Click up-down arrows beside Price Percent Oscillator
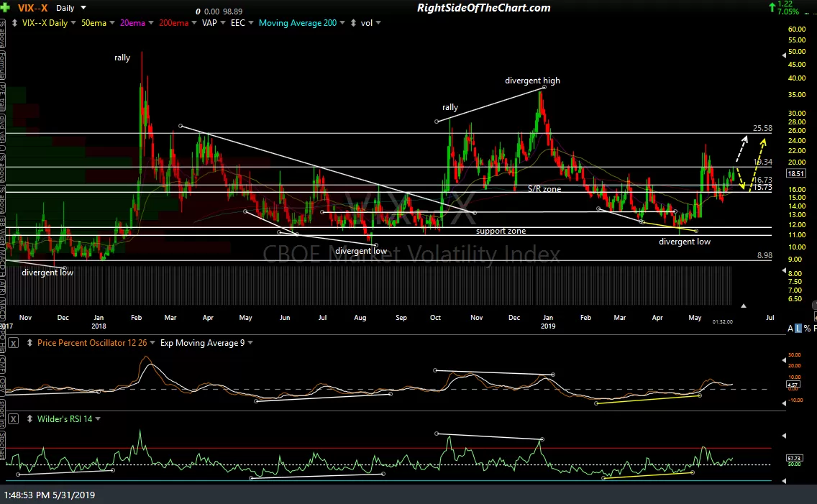817x504 pixels. [x=29, y=343]
